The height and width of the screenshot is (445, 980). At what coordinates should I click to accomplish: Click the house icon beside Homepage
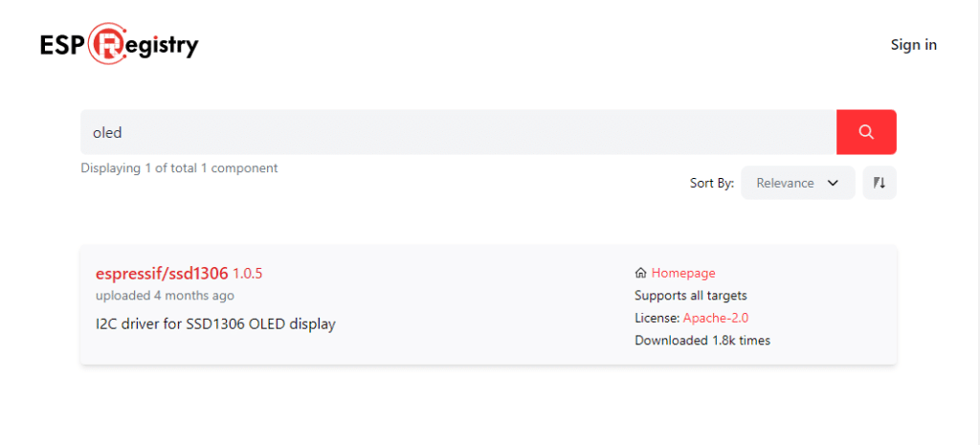(x=640, y=273)
